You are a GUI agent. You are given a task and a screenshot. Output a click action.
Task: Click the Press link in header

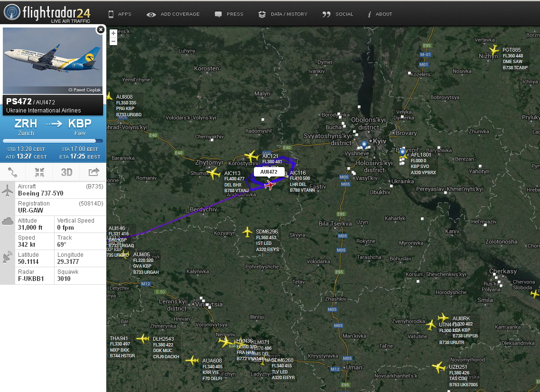pyautogui.click(x=229, y=14)
